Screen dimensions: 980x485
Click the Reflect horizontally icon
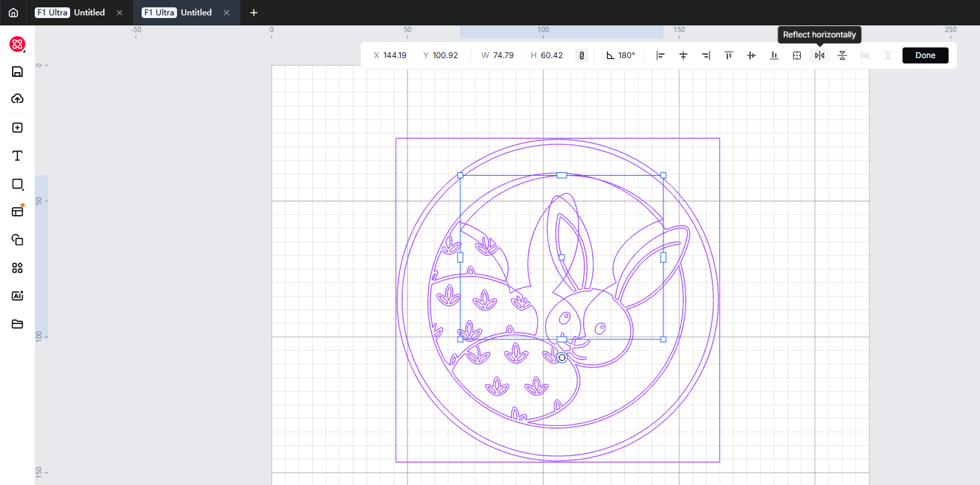(819, 55)
